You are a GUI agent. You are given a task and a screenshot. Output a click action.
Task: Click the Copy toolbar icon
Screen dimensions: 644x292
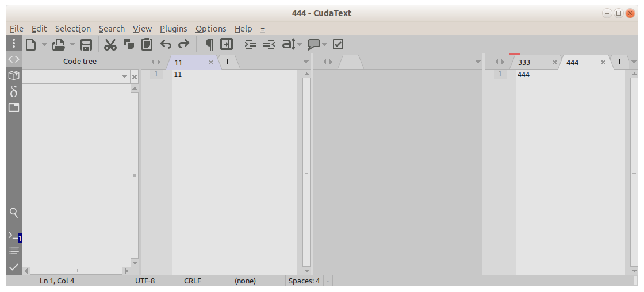click(129, 44)
